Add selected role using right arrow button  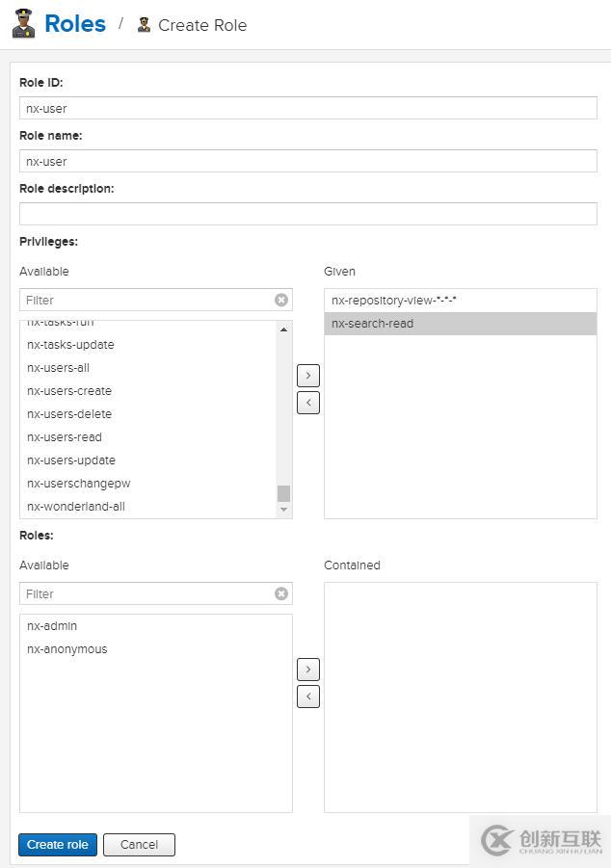[x=308, y=669]
